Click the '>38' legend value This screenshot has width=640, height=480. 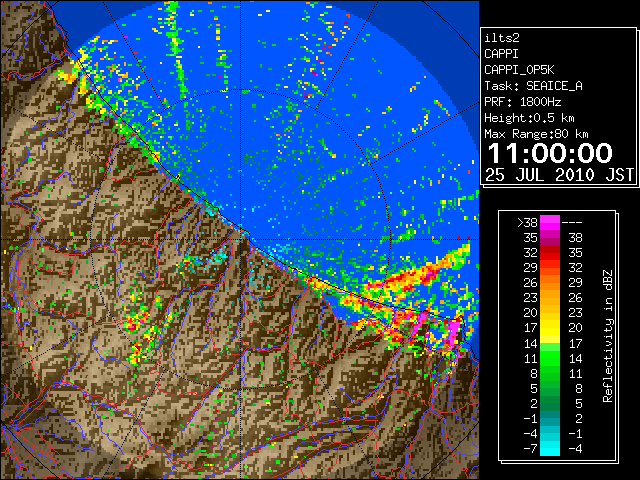click(527, 223)
